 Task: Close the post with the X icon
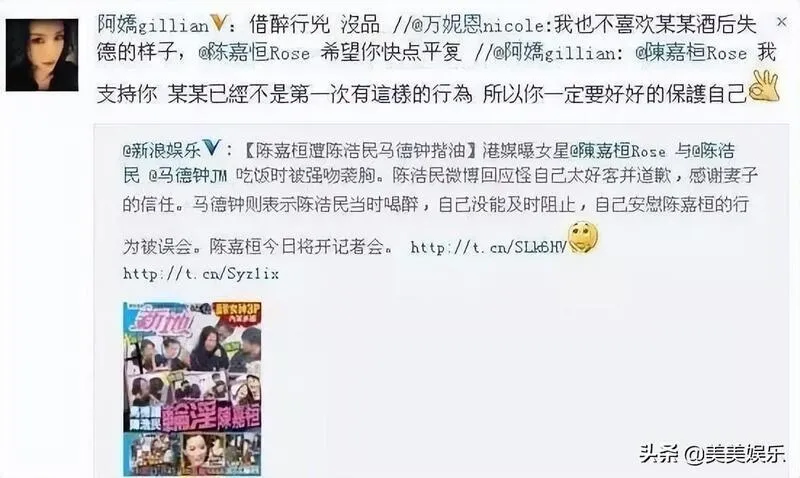point(781,22)
